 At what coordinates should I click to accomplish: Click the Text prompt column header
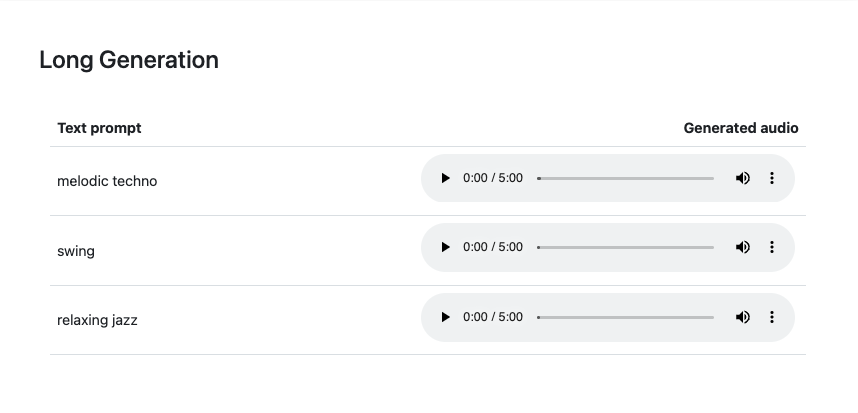(99, 128)
